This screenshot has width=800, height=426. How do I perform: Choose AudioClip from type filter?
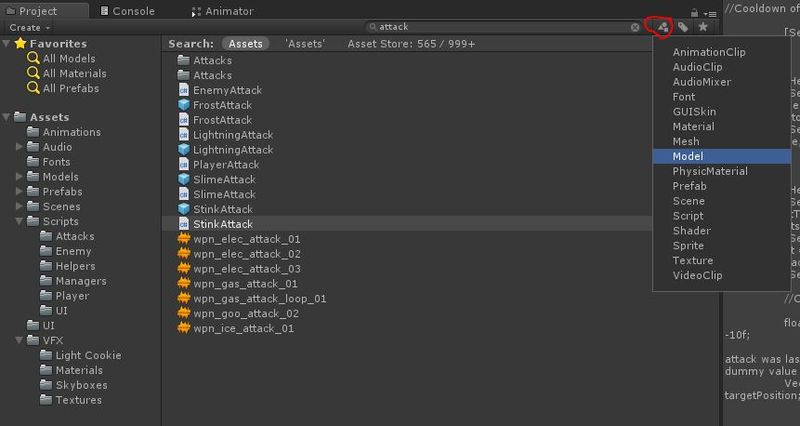[x=697, y=67]
